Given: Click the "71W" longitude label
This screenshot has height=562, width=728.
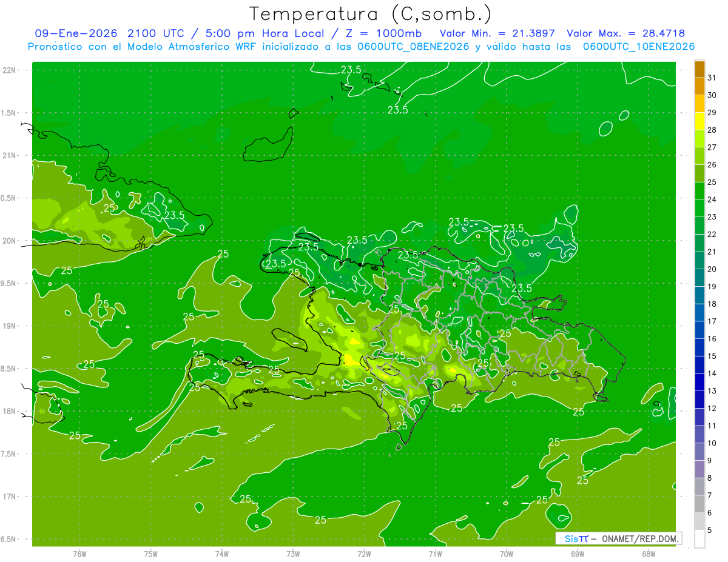Looking at the screenshot, I should point(435,554).
